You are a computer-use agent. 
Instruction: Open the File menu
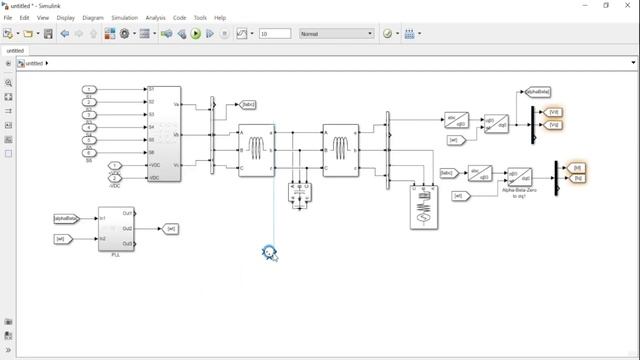(8, 18)
